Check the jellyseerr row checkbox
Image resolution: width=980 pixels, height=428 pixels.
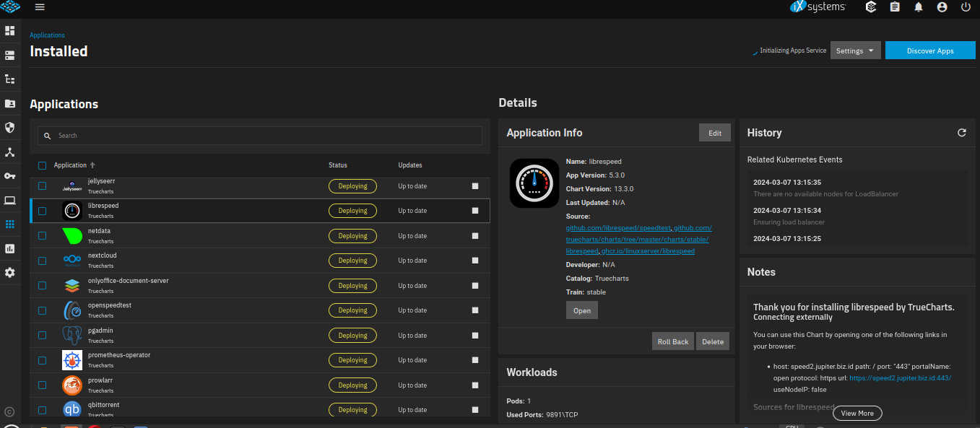tap(42, 186)
